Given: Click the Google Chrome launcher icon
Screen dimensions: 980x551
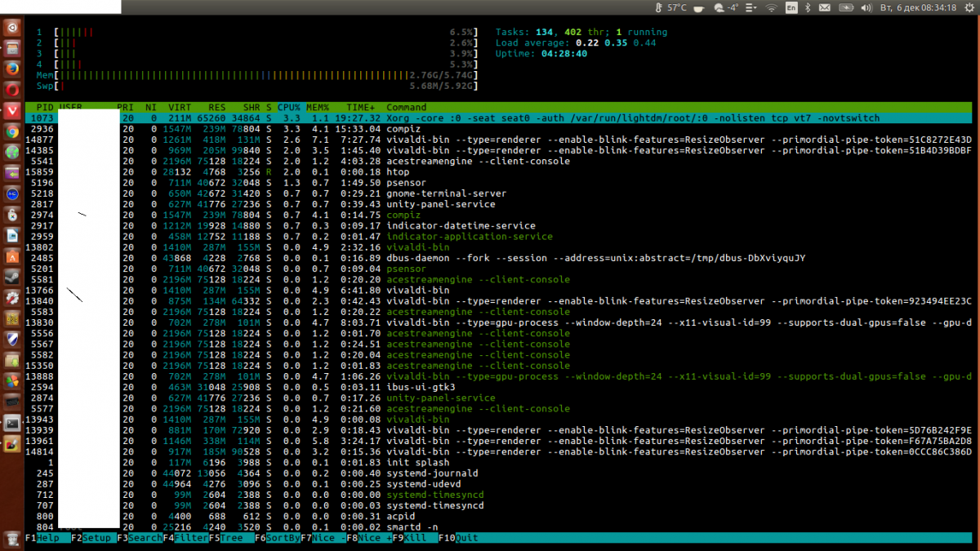Looking at the screenshot, I should 12,131.
